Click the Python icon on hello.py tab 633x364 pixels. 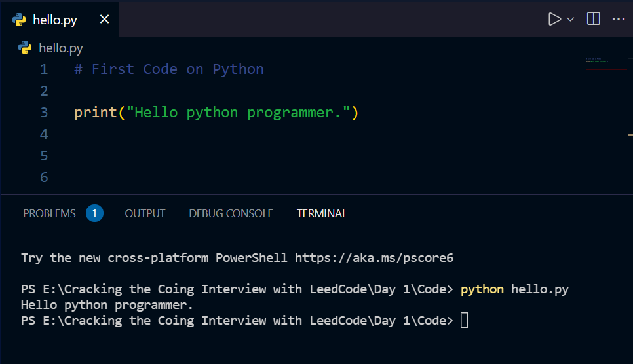19,20
